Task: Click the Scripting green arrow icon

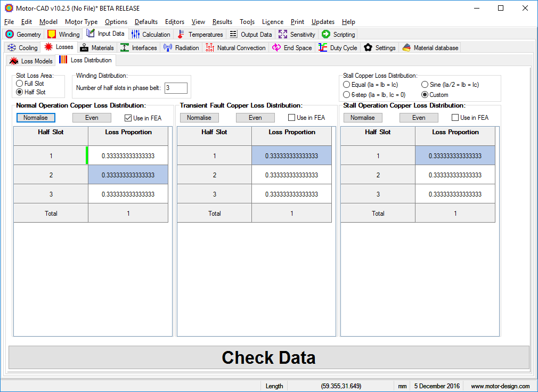Action: pos(326,34)
